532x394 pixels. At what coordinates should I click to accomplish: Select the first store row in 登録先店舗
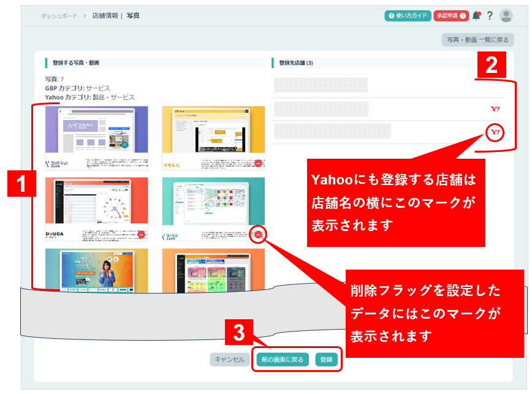tap(321, 85)
